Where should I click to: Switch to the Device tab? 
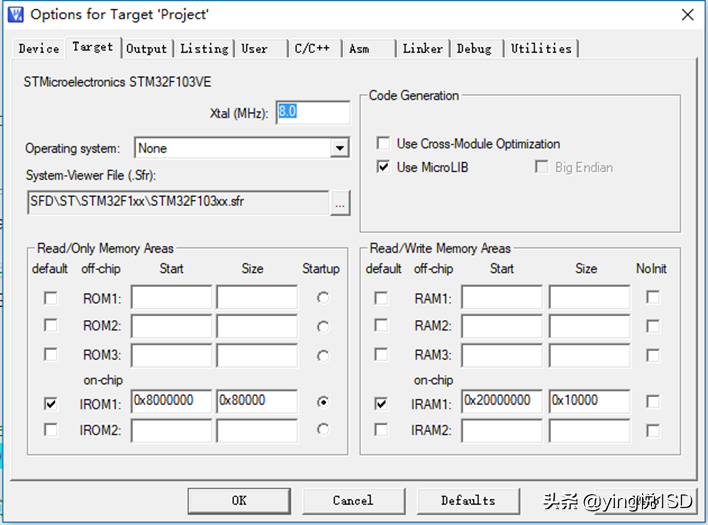39,48
